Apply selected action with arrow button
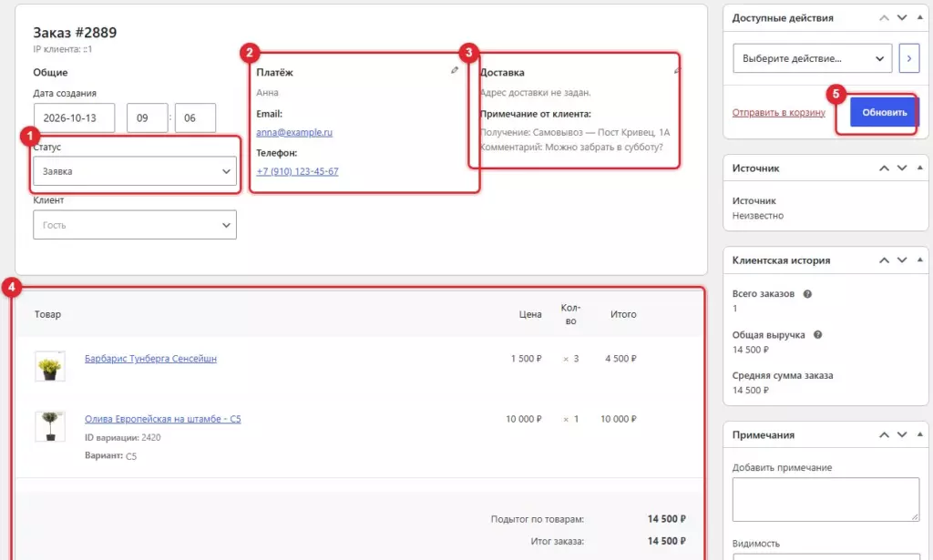Screen dimensions: 933x560 (x=908, y=58)
